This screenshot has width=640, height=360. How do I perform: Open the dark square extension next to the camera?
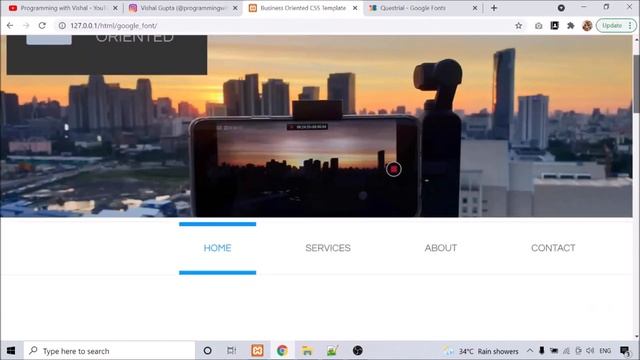pos(554,25)
